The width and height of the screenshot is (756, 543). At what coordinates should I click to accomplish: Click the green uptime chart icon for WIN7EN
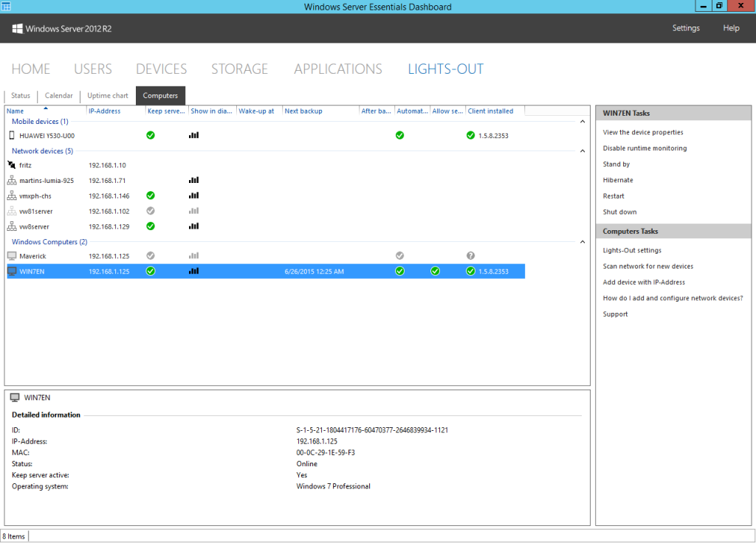[x=193, y=271]
